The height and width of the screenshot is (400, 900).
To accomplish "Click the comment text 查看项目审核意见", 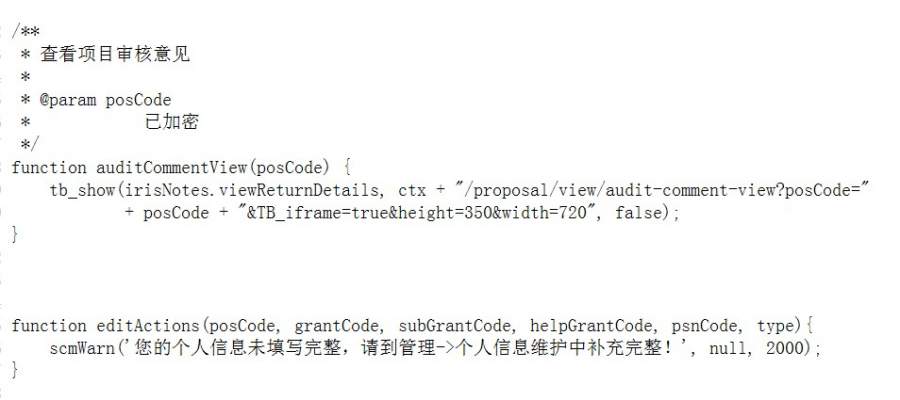I will point(115,55).
